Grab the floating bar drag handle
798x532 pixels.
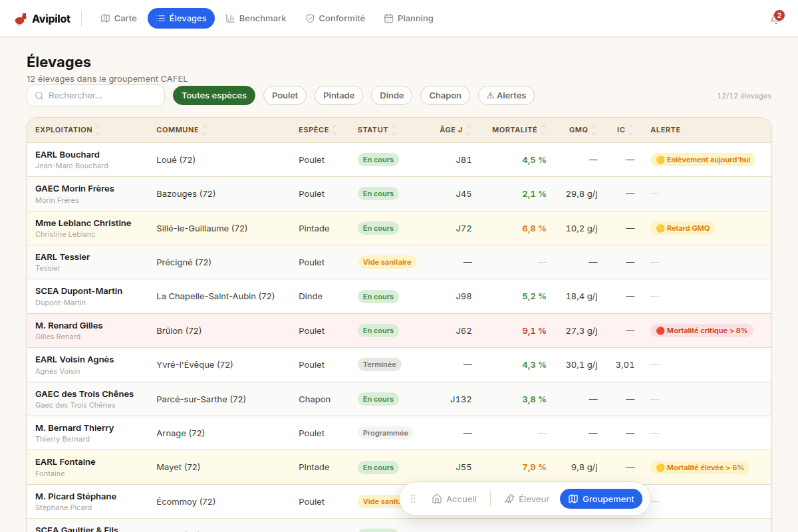click(x=413, y=499)
